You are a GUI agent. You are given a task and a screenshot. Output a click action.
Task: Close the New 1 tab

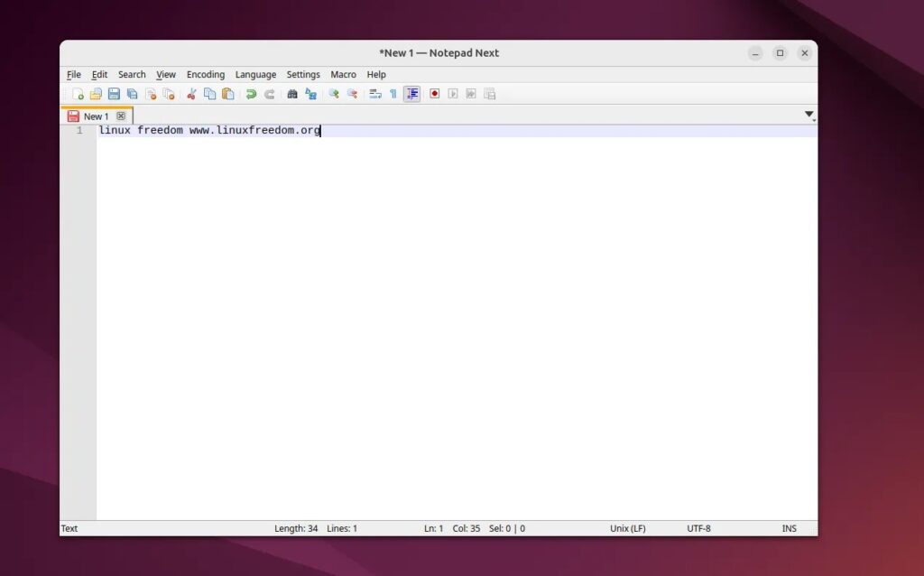pyautogui.click(x=121, y=116)
